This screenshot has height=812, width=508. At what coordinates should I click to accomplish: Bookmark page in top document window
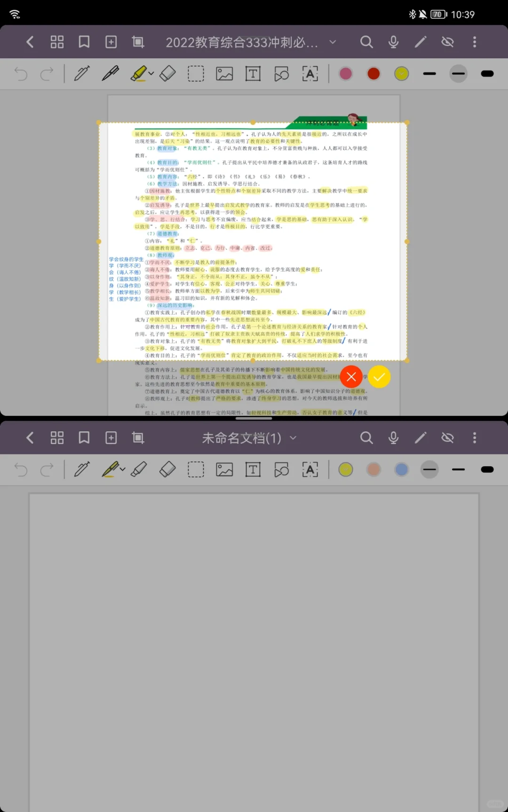point(84,42)
